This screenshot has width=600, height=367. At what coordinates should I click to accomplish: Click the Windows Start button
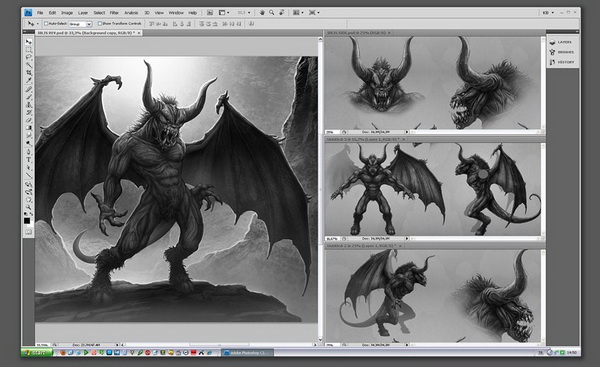pos(37,352)
